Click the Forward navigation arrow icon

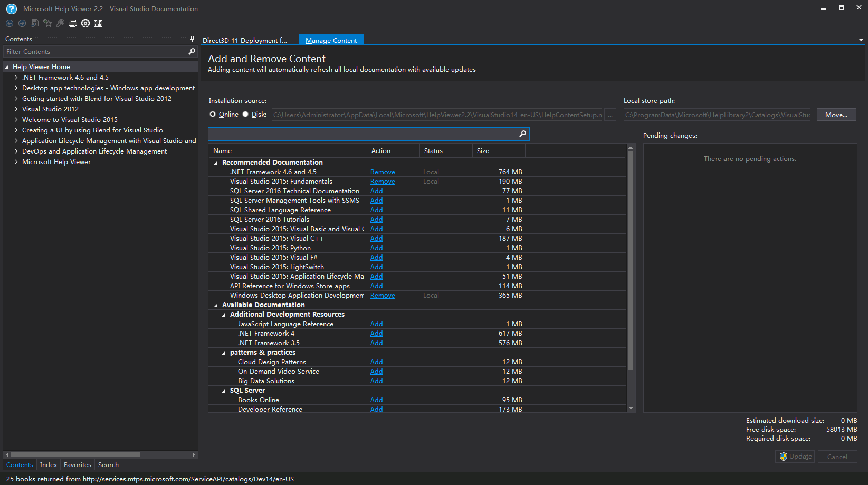click(22, 23)
